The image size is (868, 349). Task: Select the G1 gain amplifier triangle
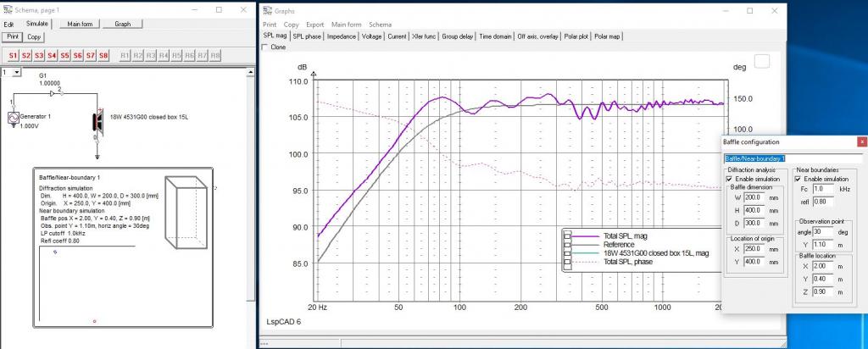pos(53,94)
